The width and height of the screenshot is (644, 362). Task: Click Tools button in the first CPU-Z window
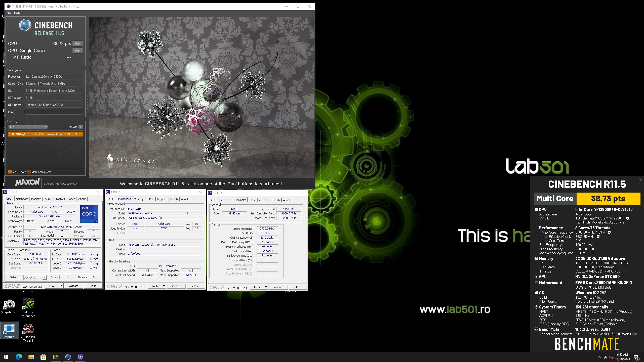tap(52, 286)
